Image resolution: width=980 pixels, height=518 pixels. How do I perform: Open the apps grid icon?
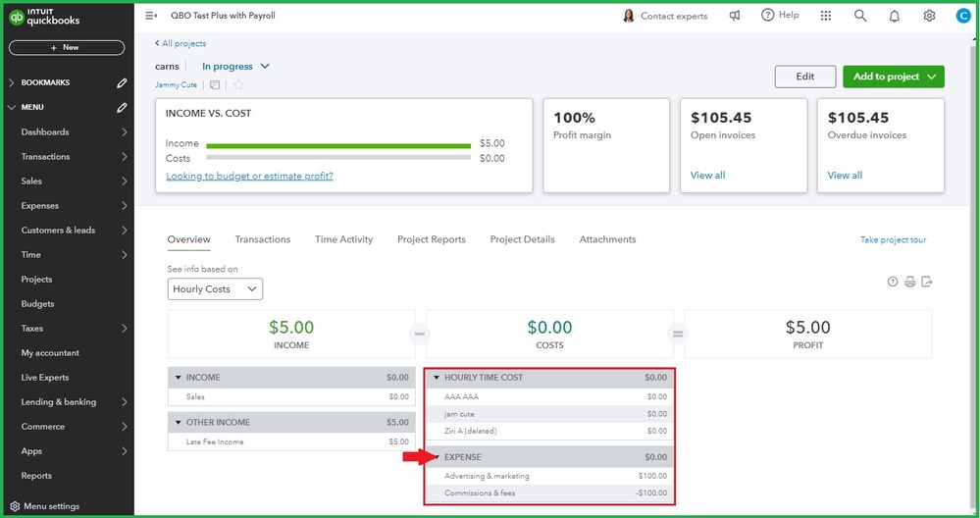(x=826, y=16)
